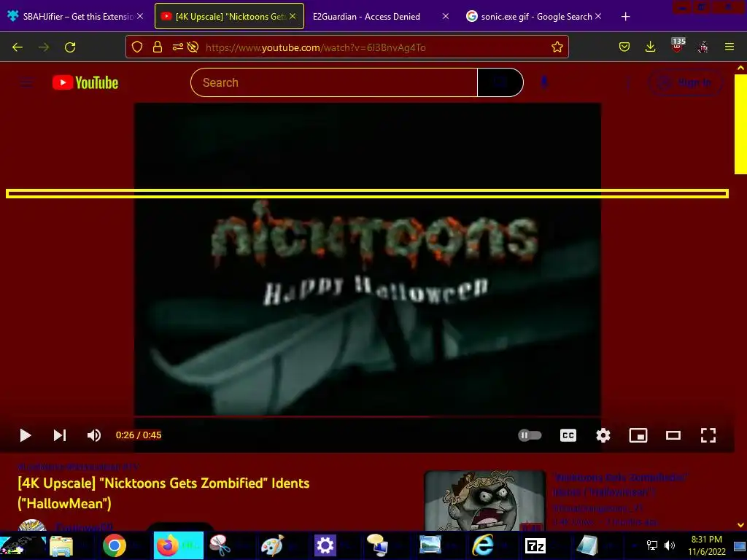Click the autoplay blocked icon in address bar

coord(193,47)
